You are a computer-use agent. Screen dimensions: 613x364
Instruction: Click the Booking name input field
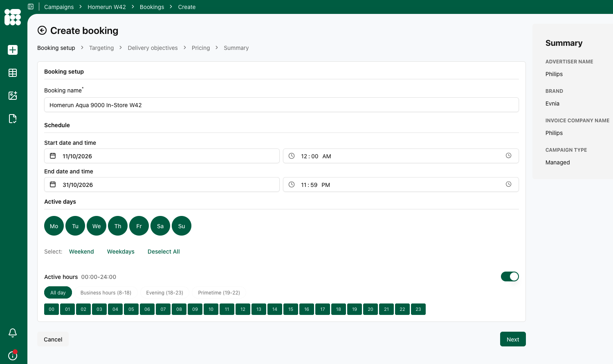coord(281,105)
